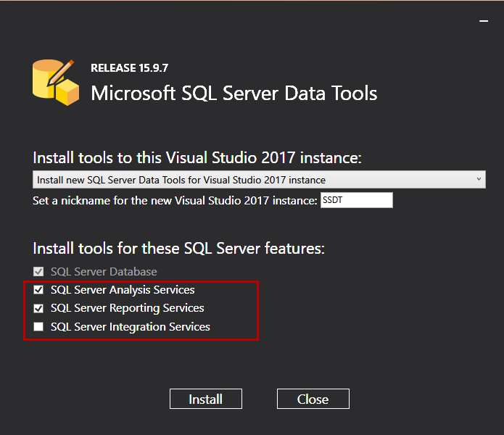Viewport: 504px width, 435px height.
Task: Click the chevron arrow on the instance combo box
Action: pos(479,179)
